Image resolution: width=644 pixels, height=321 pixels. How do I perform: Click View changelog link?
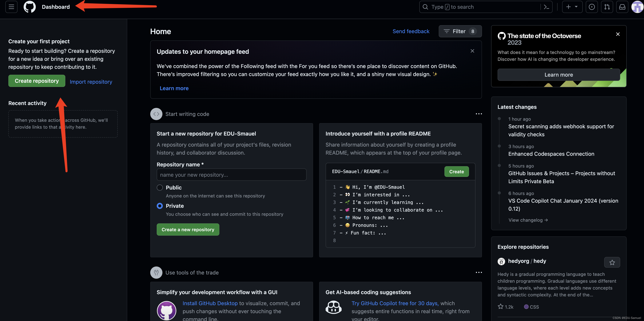tap(528, 220)
